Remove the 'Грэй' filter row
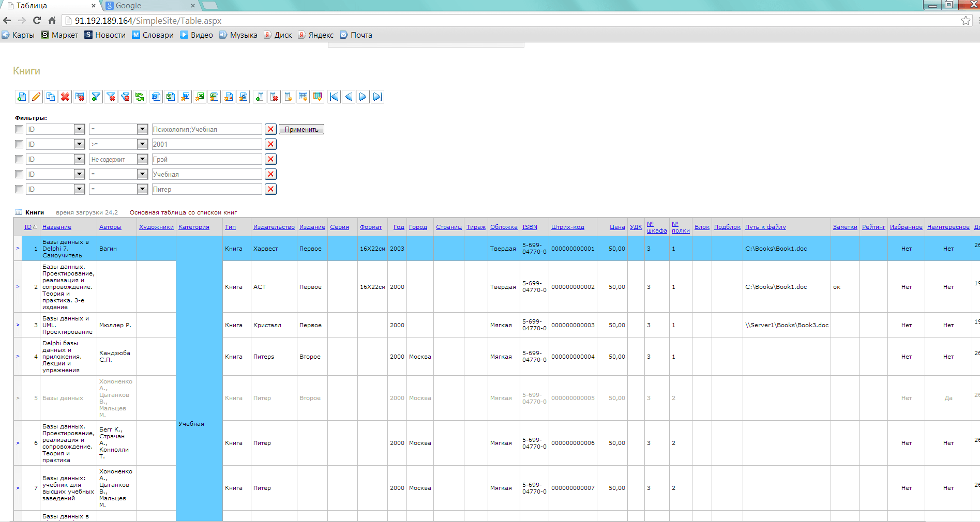 click(x=270, y=159)
